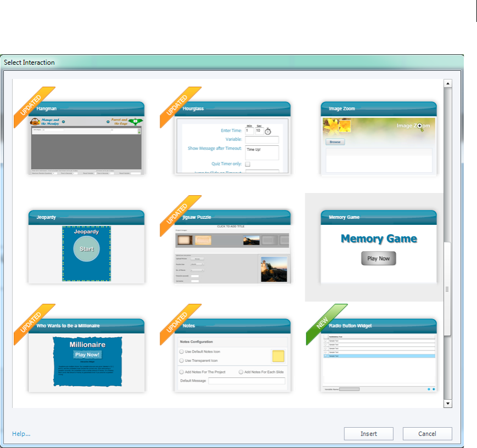The width and height of the screenshot is (477, 448).
Task: Click the yellow notes icon swatch
Action: coord(278,356)
